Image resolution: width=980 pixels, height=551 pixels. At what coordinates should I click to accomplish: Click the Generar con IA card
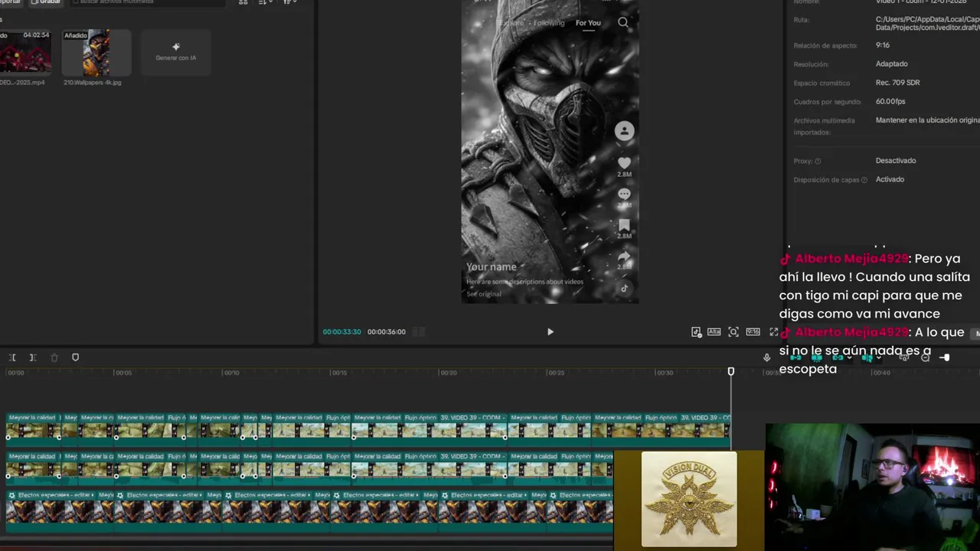pyautogui.click(x=175, y=53)
